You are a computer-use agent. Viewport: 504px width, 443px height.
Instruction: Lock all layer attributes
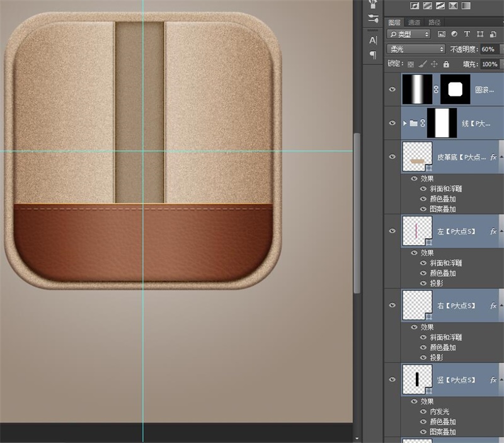[446, 64]
